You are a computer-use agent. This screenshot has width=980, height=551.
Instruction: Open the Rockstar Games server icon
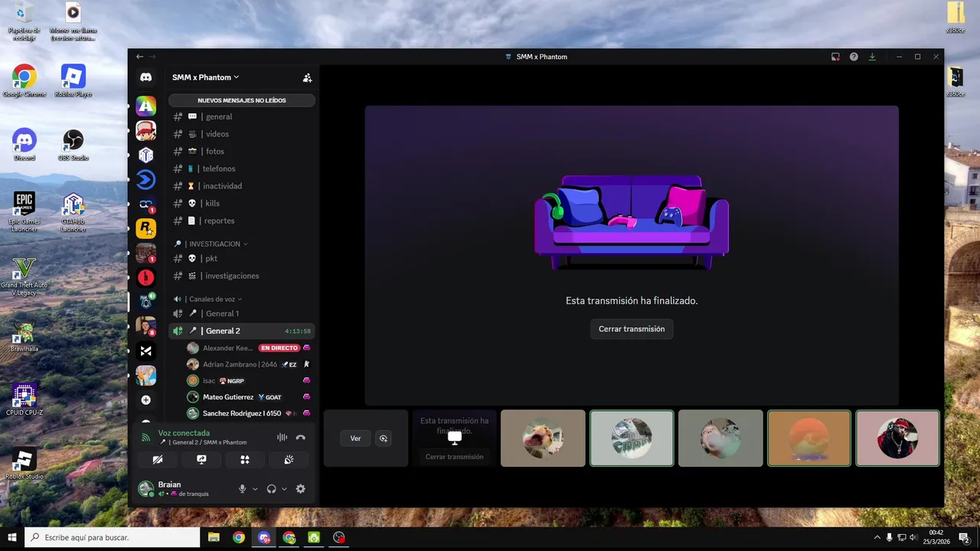click(145, 228)
